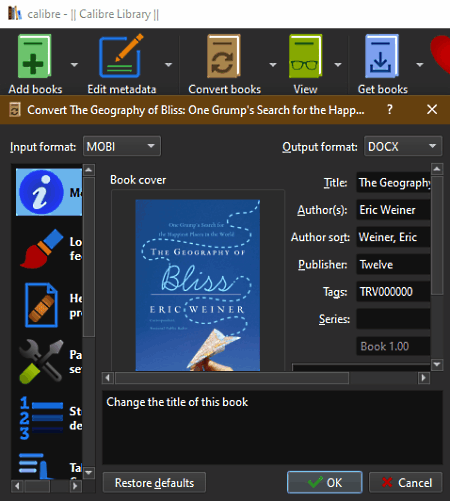Click the red heart Donate icon
450x501 pixels.
441,55
